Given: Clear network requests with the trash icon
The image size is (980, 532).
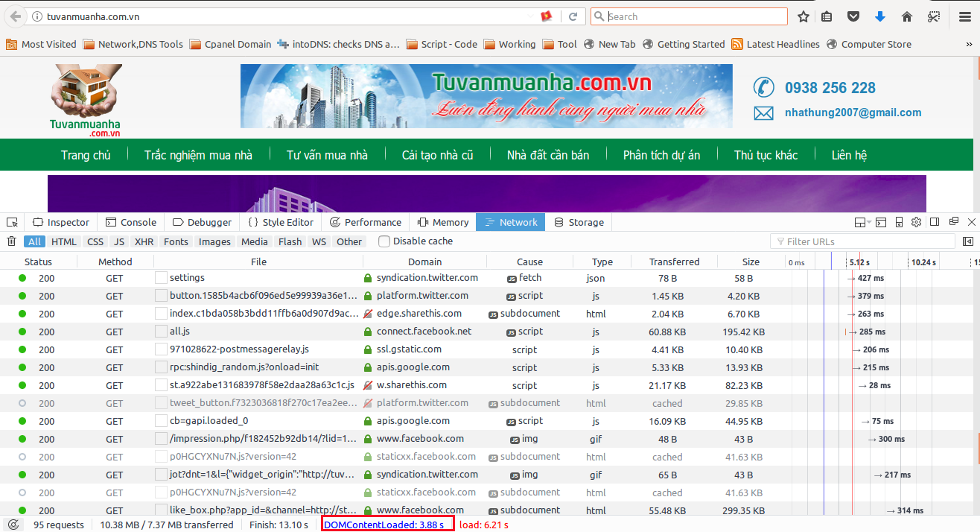Looking at the screenshot, I should (12, 241).
